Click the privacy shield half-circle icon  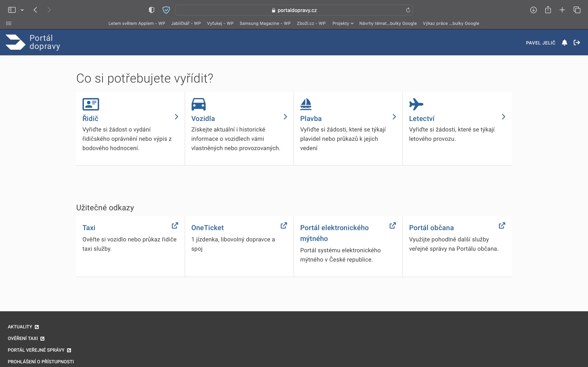[x=151, y=10]
